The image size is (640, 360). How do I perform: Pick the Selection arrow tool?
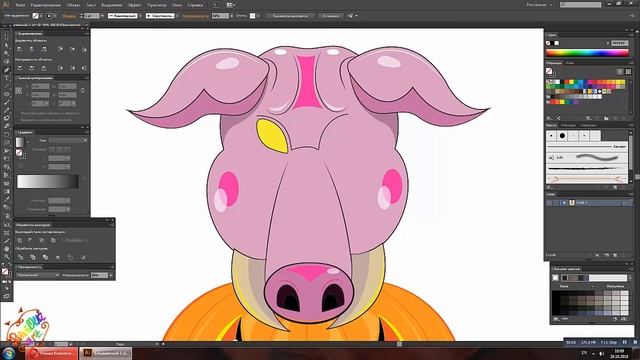tap(7, 37)
